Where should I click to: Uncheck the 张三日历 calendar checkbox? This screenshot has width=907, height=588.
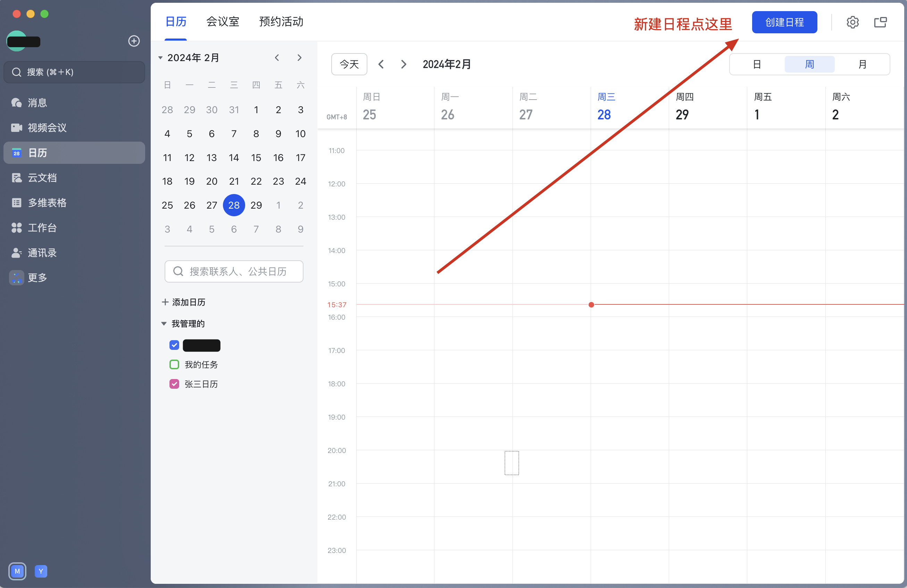[x=174, y=384]
